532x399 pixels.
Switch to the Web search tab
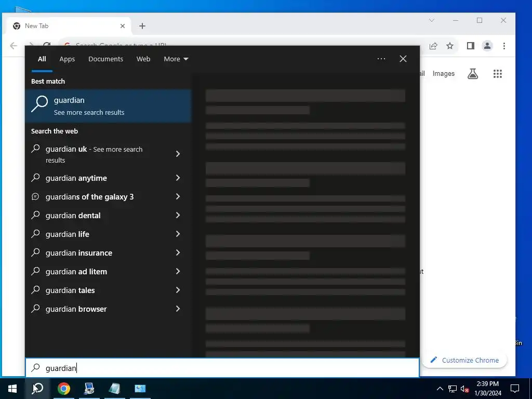143,59
